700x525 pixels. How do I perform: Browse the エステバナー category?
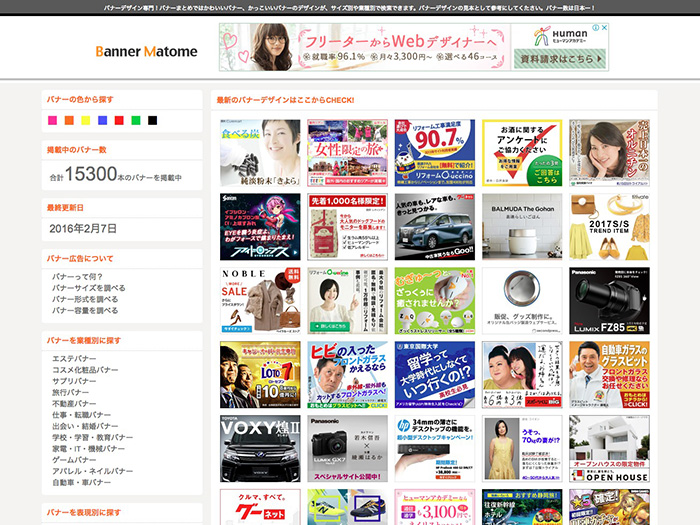[x=75, y=358]
